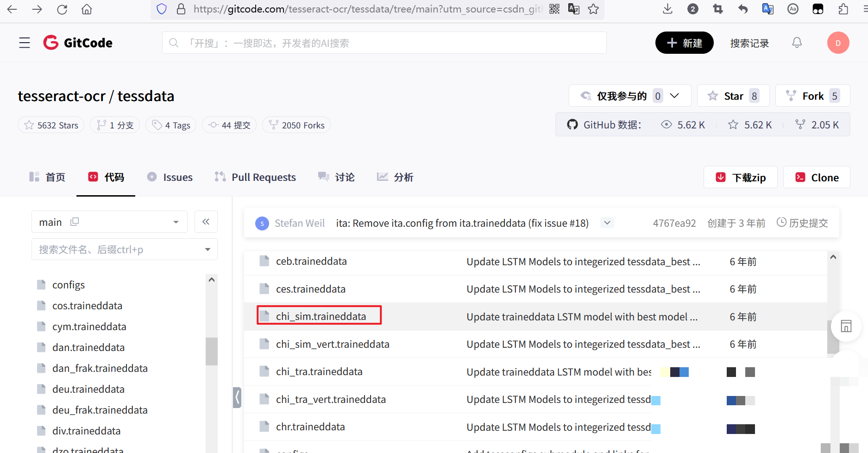The width and height of the screenshot is (868, 453).
Task: Click the 下载zip download button
Action: click(740, 178)
